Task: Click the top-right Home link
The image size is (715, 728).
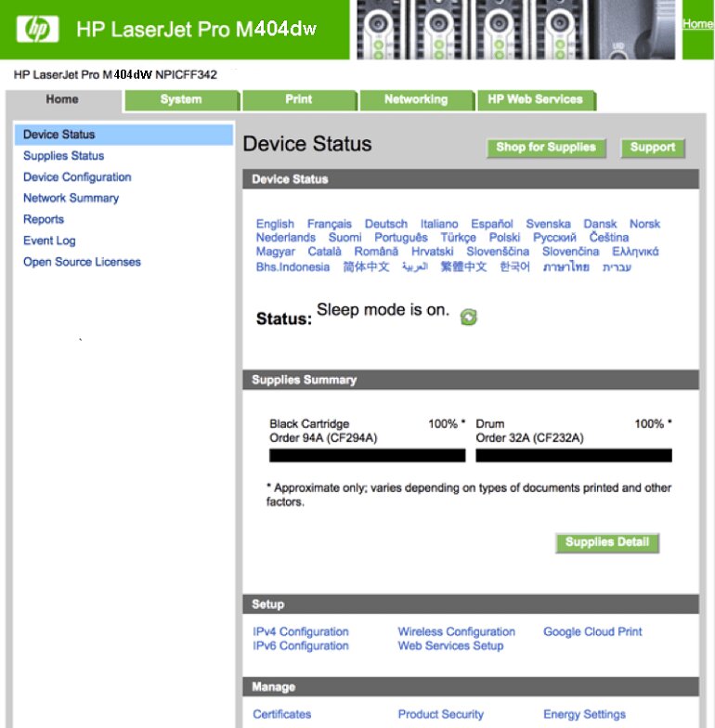Action: (x=697, y=24)
